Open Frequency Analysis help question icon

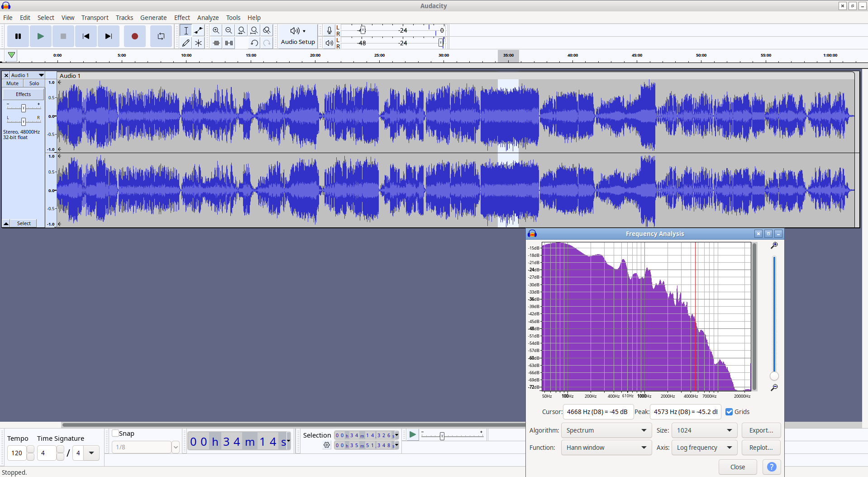point(772,467)
